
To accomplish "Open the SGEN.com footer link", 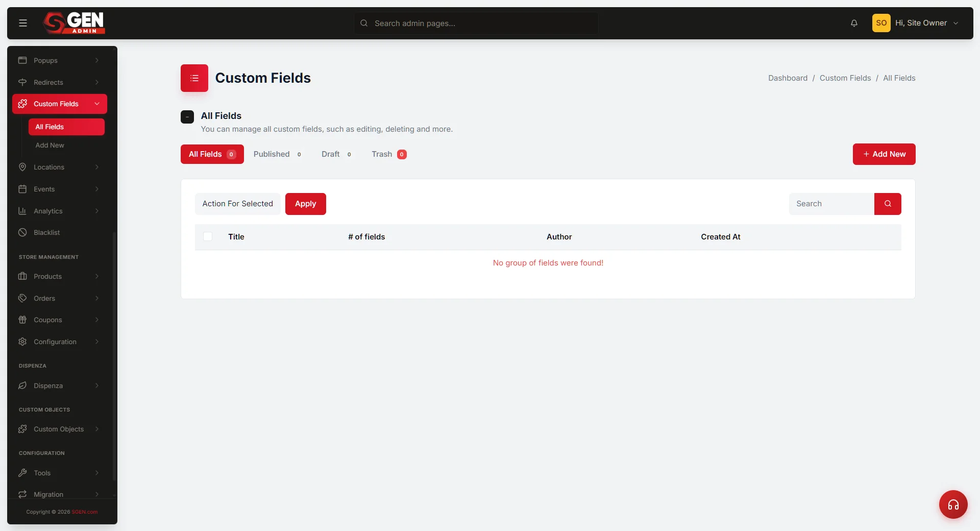I will (x=85, y=512).
